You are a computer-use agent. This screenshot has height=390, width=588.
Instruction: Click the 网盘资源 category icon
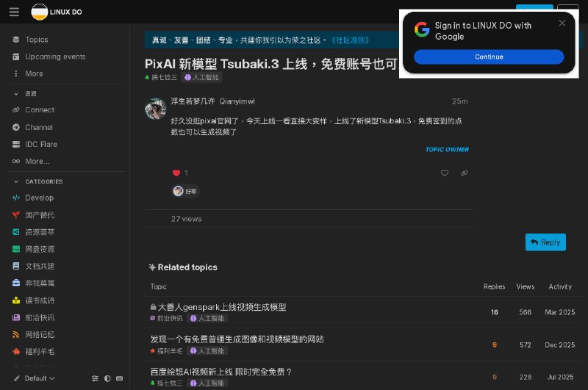(15, 249)
